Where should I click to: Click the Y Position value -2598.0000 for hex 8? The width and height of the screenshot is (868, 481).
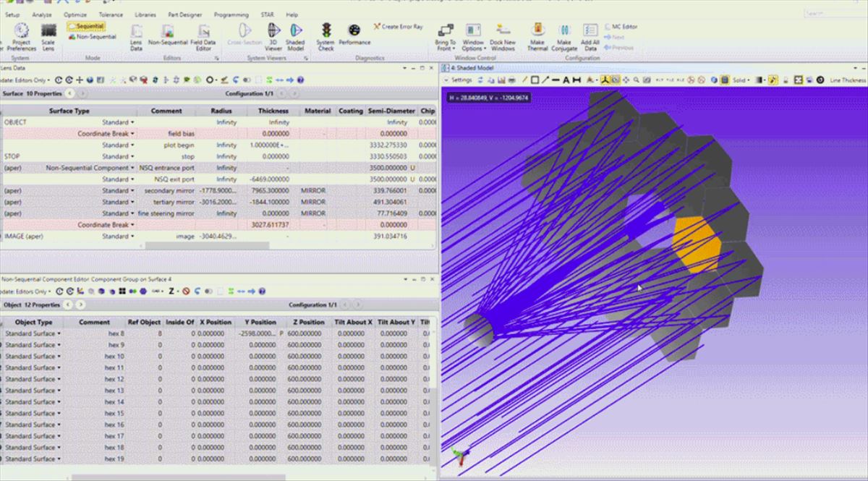click(x=256, y=333)
